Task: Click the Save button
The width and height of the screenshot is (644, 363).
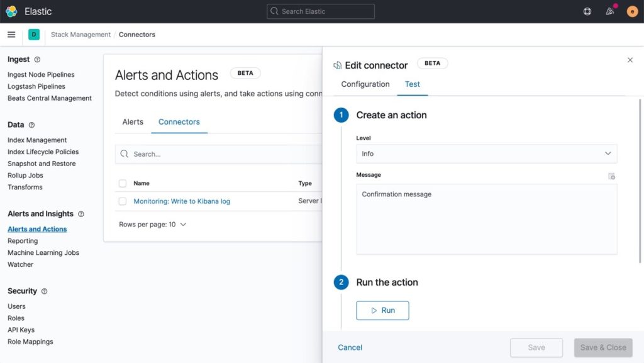Action: (536, 347)
